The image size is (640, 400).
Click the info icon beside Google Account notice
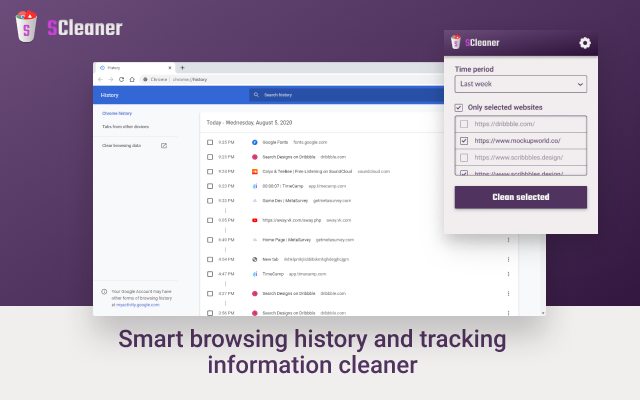point(104,291)
